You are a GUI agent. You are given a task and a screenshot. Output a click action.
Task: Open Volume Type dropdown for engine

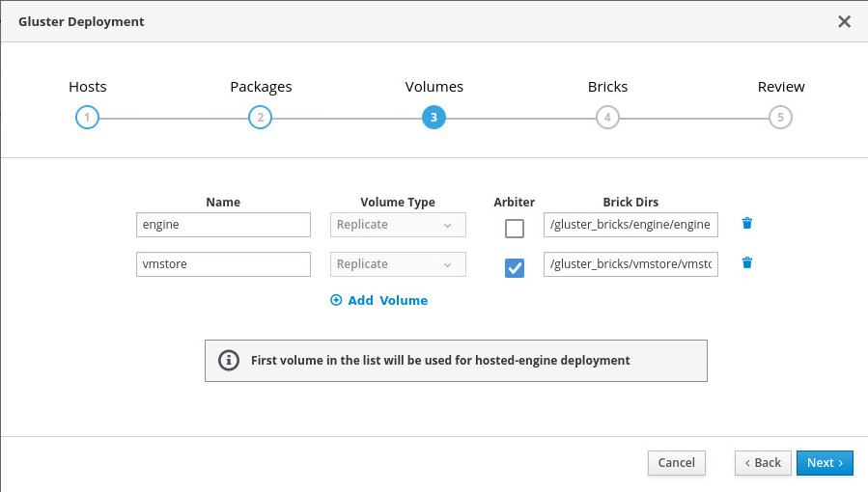click(398, 225)
